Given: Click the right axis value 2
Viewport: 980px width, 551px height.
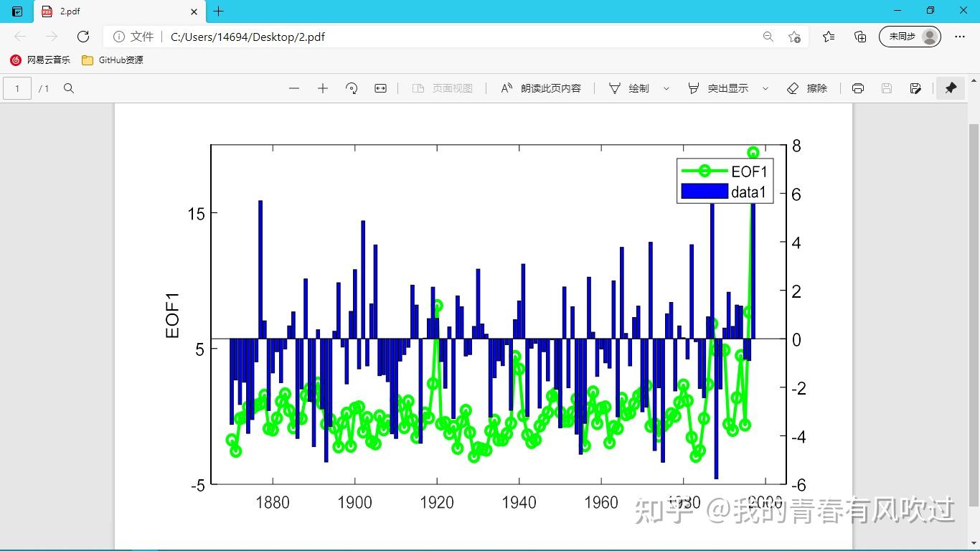Looking at the screenshot, I should 797,291.
